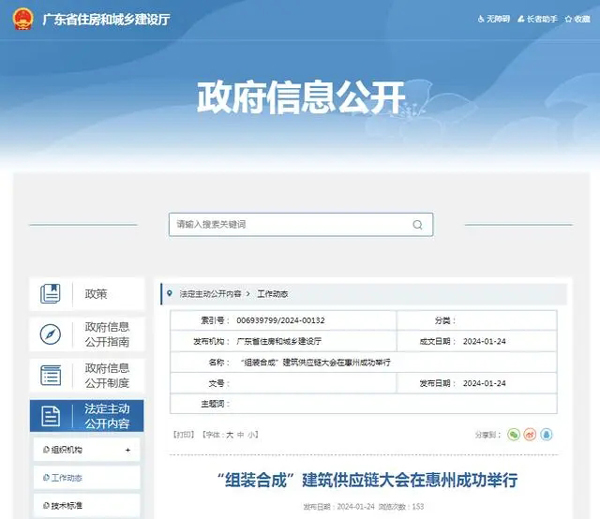Click the national emblem logo
The height and width of the screenshot is (519, 600).
click(x=23, y=18)
